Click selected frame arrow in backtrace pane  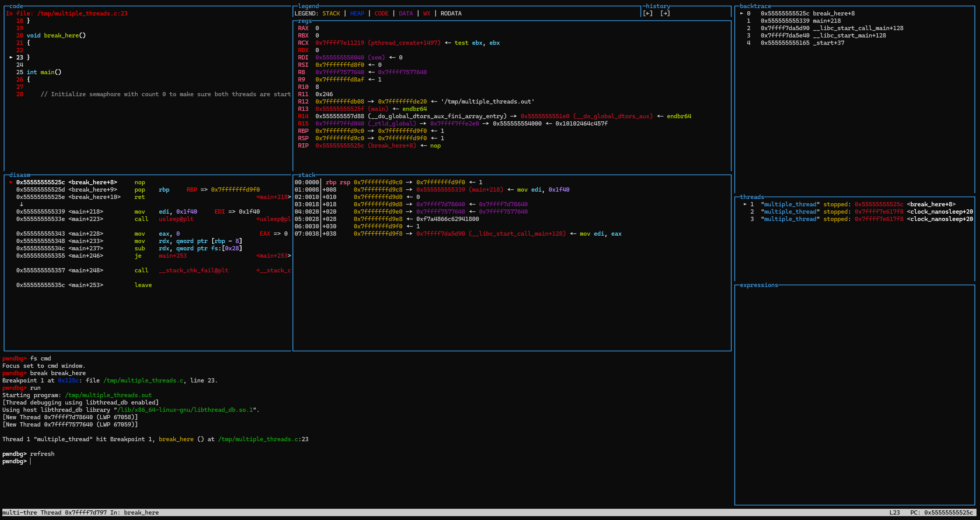[x=741, y=14]
